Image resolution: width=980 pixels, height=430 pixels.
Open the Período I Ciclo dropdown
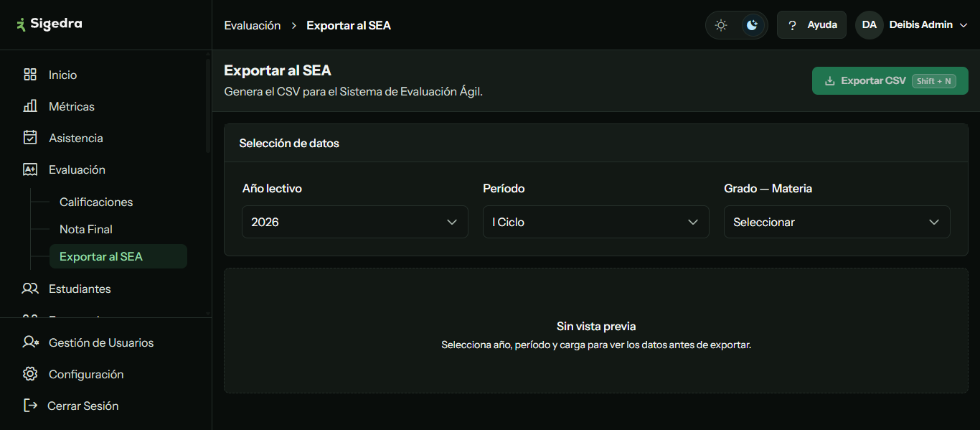tap(596, 222)
